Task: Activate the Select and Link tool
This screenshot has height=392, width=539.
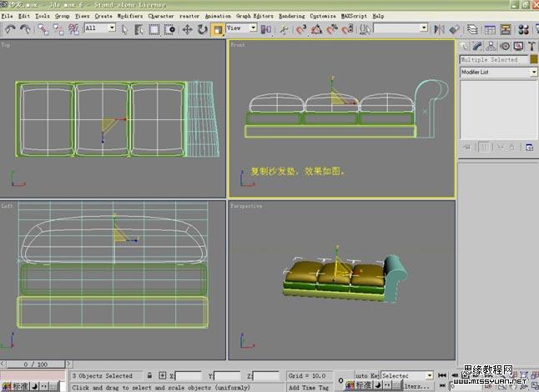Action: coord(43,30)
